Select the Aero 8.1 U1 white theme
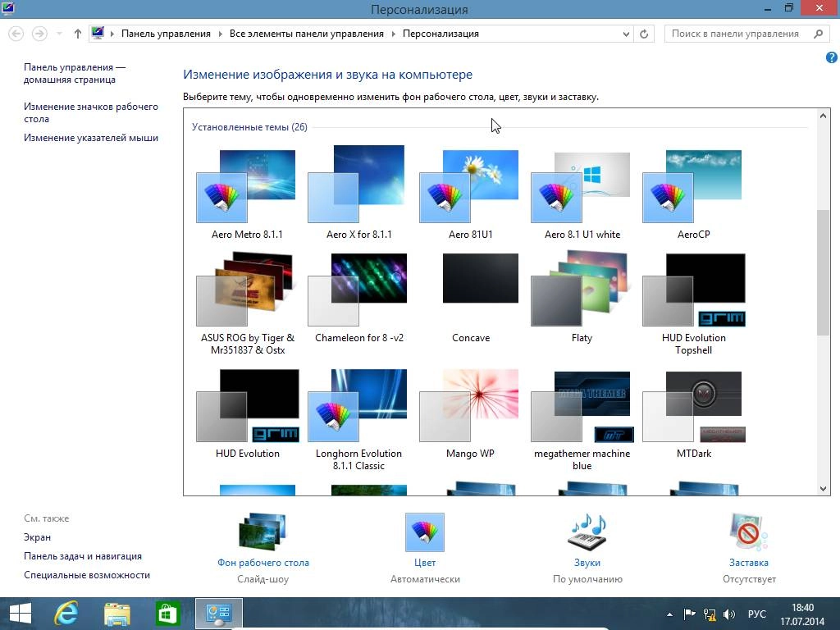 coord(582,194)
